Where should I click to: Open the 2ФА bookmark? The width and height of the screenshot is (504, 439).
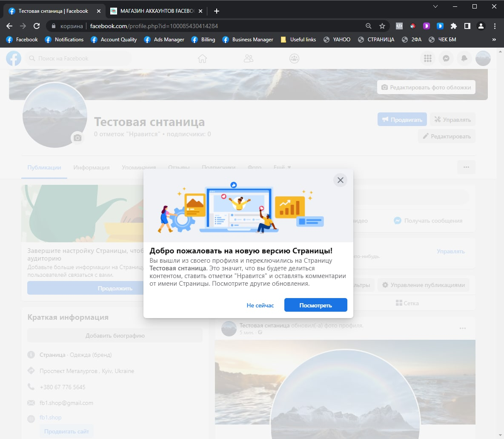point(412,40)
